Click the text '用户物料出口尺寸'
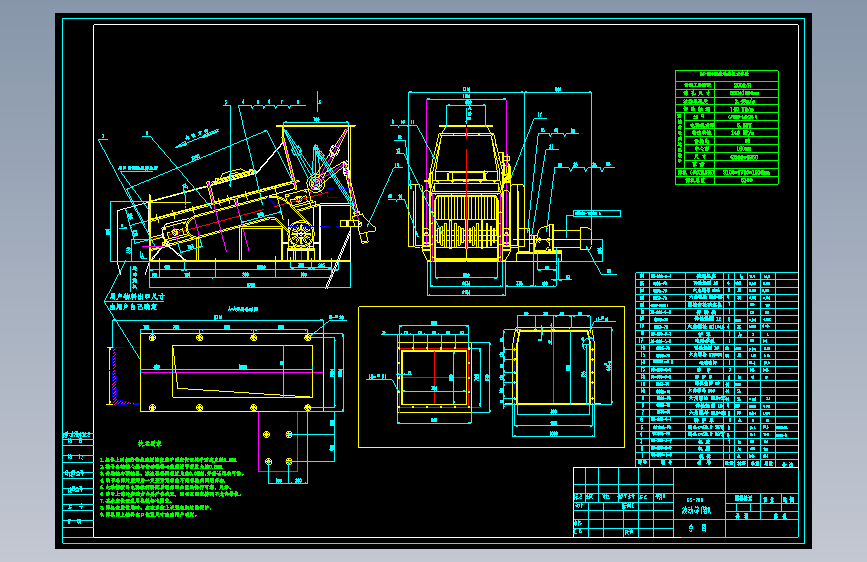The image size is (867, 562). (x=136, y=296)
